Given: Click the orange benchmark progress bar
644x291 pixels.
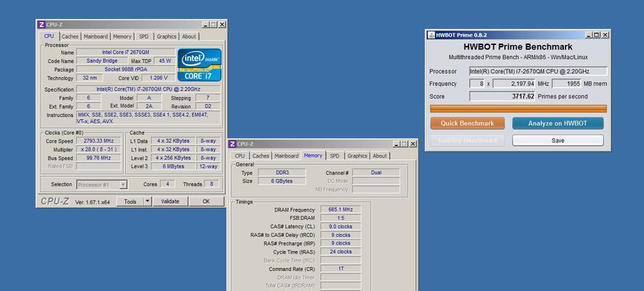Looking at the screenshot, I should pos(518,109).
